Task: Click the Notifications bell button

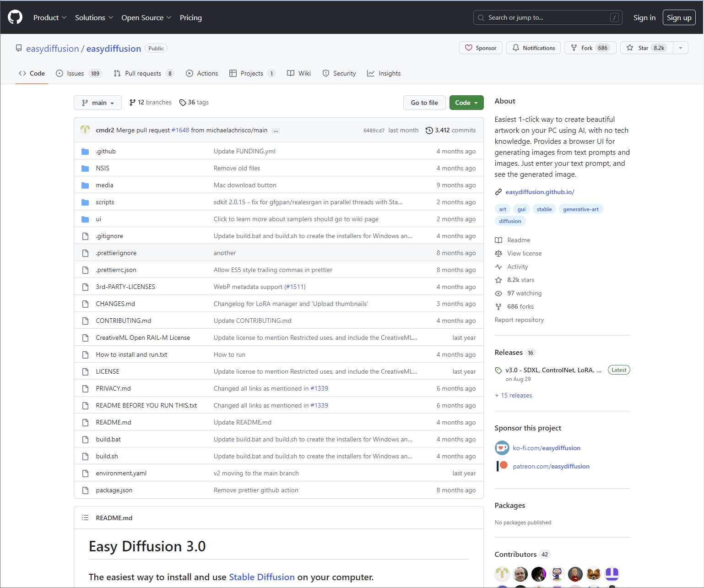Action: pos(533,48)
